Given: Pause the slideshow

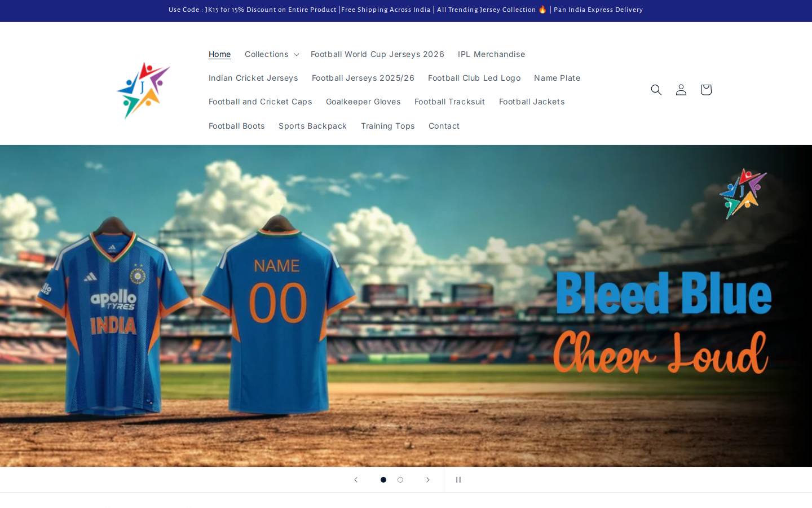Looking at the screenshot, I should (458, 480).
